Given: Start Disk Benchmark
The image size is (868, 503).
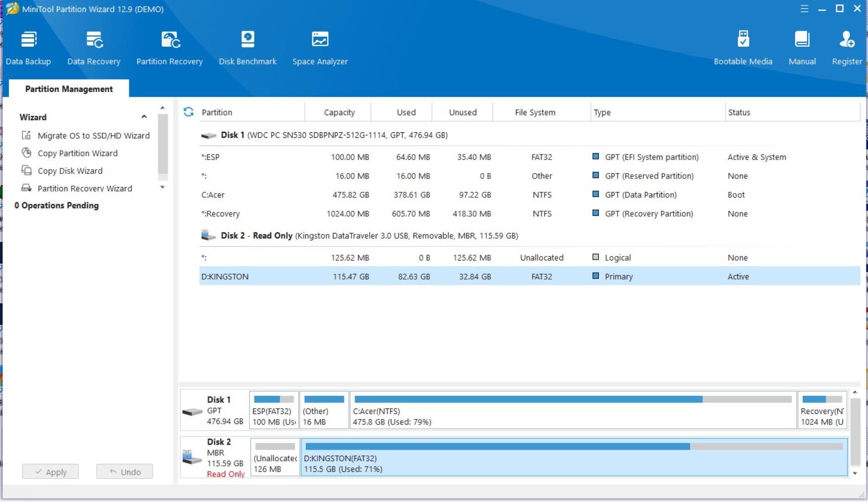Looking at the screenshot, I should point(247,48).
